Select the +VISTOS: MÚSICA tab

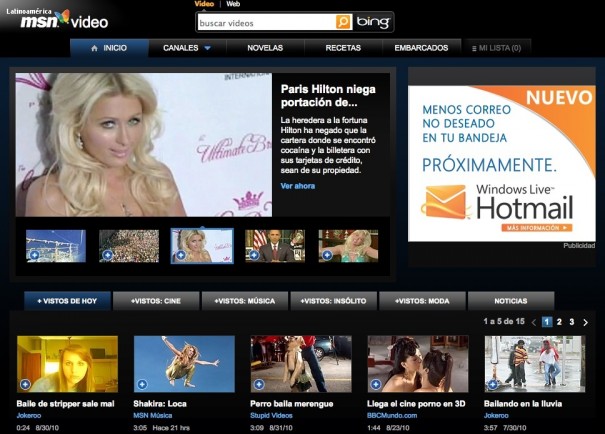[245, 301]
